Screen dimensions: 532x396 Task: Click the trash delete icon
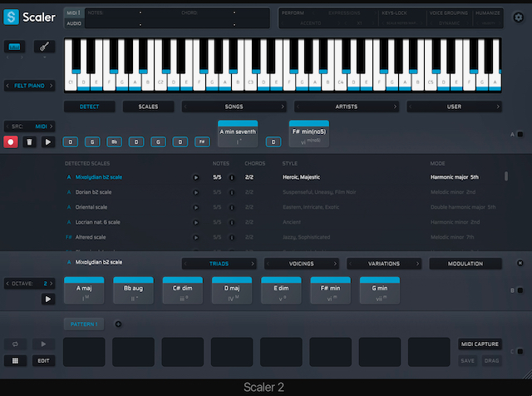30,142
